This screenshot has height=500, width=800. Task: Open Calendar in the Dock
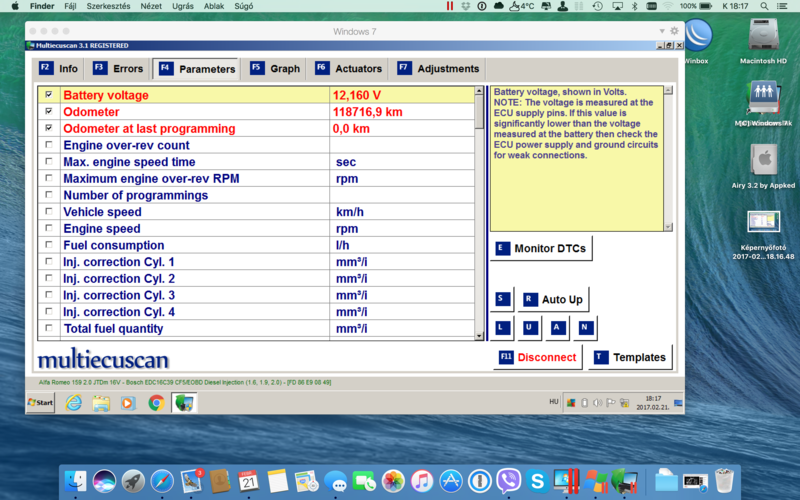point(248,481)
